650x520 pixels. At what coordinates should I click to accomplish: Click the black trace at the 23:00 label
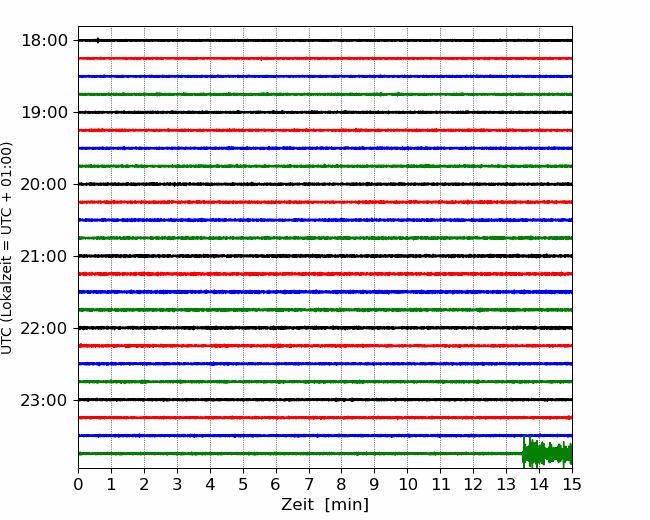pos(325,400)
